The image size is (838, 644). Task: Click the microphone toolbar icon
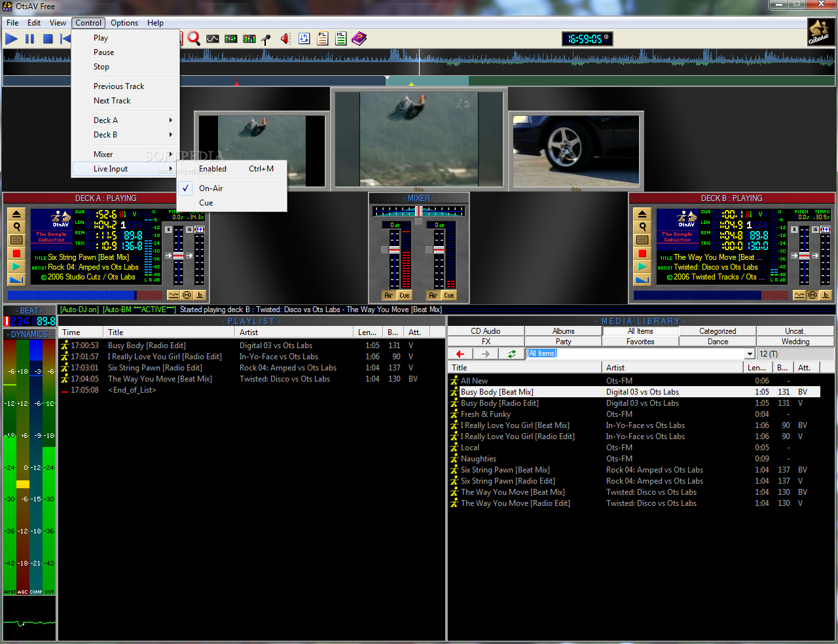pos(266,39)
